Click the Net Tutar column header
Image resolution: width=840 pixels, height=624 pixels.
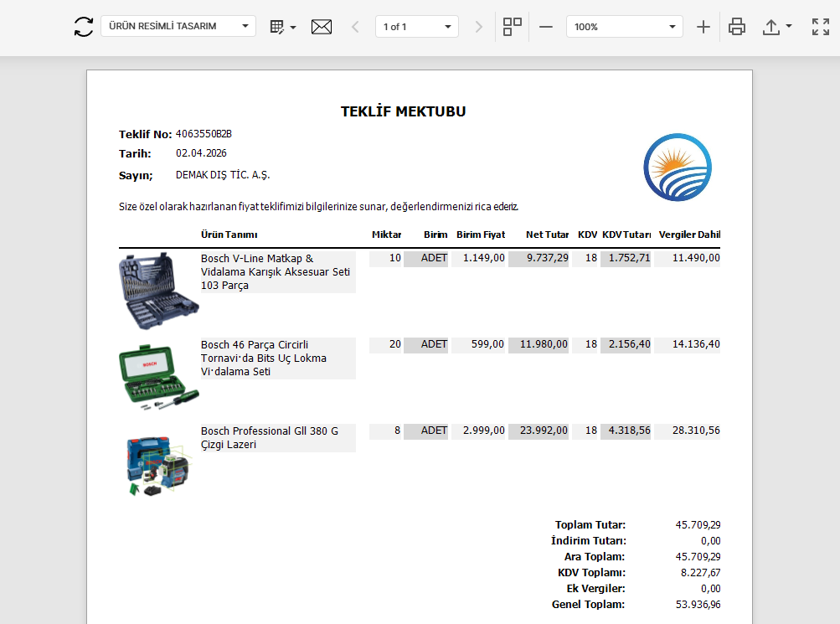[x=547, y=235]
